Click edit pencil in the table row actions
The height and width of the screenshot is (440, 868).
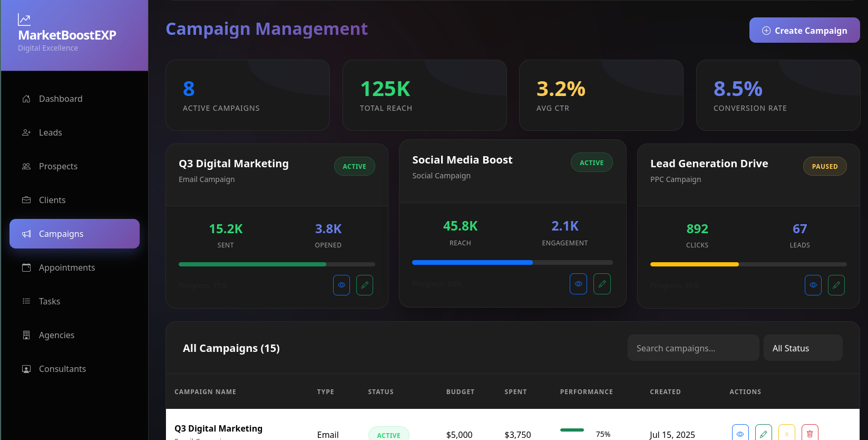pyautogui.click(x=763, y=433)
